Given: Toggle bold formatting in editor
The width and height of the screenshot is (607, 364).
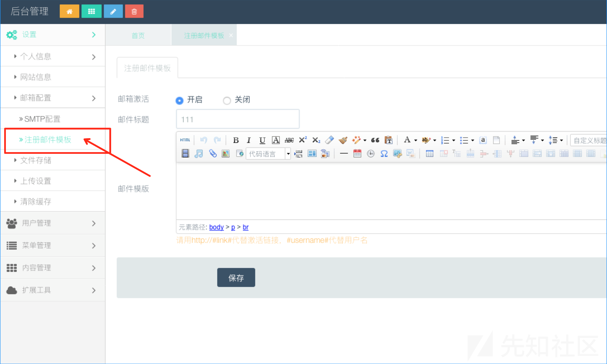Looking at the screenshot, I should tap(236, 140).
